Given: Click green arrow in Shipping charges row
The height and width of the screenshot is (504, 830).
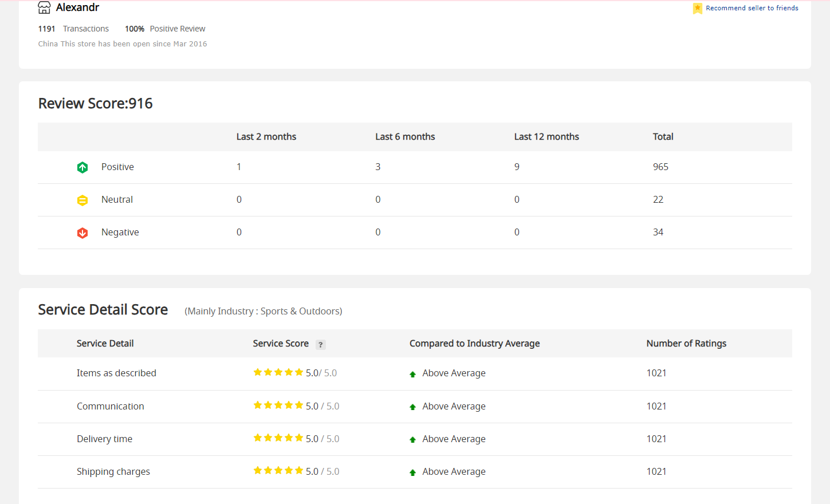Looking at the screenshot, I should coord(412,472).
